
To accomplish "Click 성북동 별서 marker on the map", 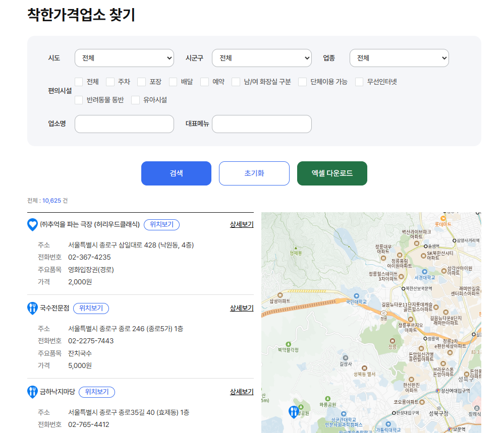I will [364, 368].
